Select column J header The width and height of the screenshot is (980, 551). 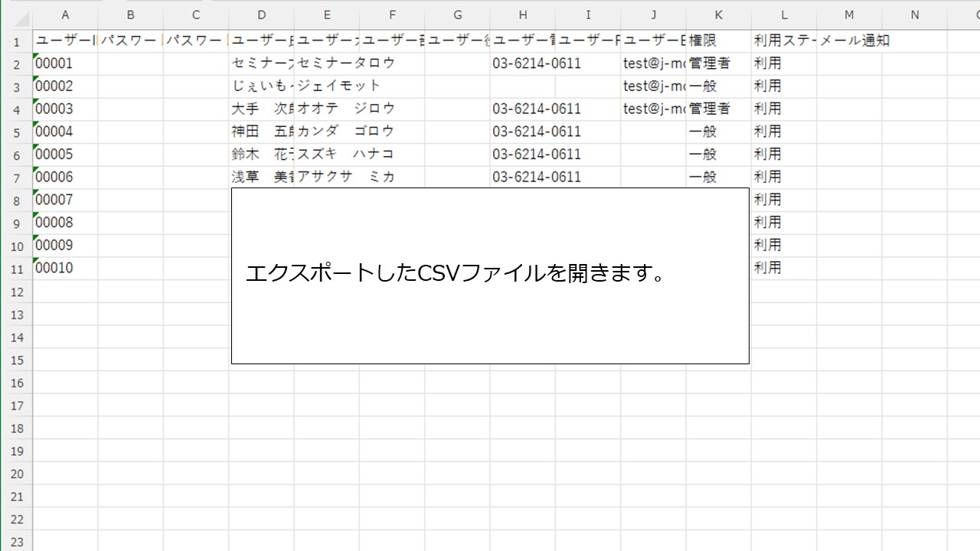pos(654,15)
